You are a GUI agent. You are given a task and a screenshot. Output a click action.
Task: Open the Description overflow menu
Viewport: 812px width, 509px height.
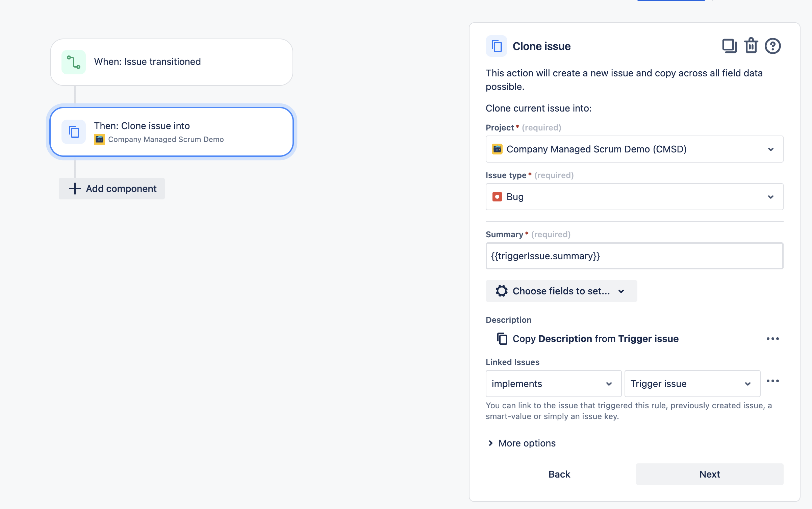coord(773,338)
